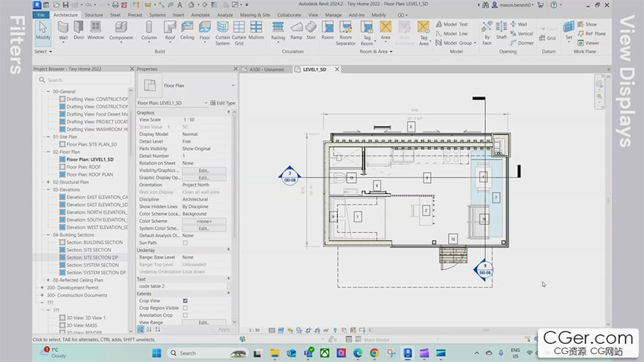Switch to the A100 - Unnamed view tab
The width and height of the screenshot is (644, 362).
[266, 69]
